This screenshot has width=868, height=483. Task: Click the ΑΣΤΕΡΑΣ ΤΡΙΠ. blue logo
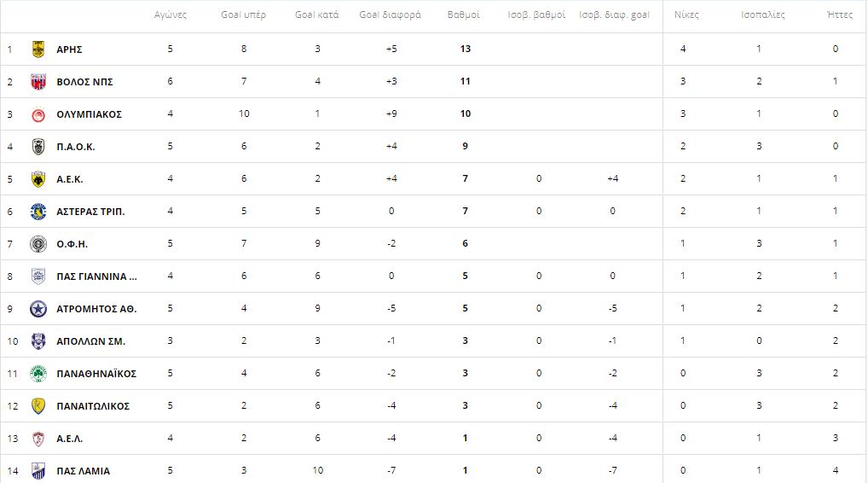[x=38, y=212]
